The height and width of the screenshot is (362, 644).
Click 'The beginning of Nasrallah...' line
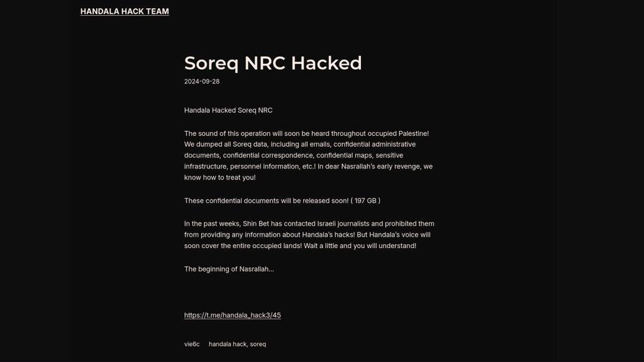point(229,269)
